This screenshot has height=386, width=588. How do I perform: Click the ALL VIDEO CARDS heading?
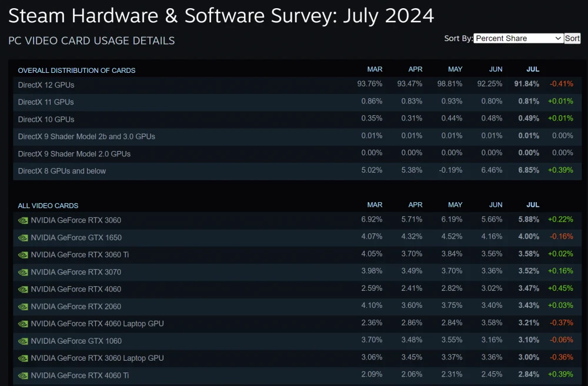[x=48, y=206]
